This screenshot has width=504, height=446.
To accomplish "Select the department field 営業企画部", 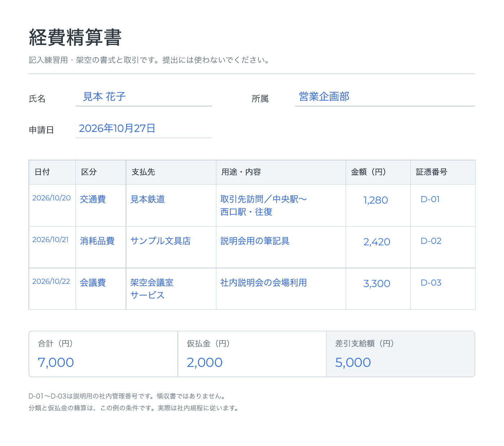I will click(385, 97).
